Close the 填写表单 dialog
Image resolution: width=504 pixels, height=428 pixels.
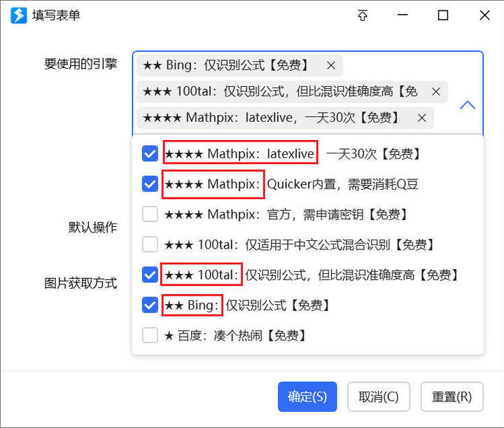tap(484, 15)
